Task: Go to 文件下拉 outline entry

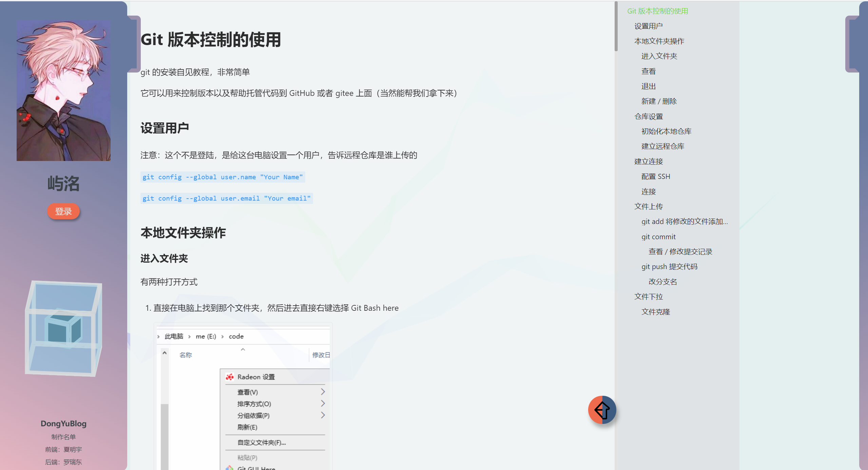Action: 649,297
